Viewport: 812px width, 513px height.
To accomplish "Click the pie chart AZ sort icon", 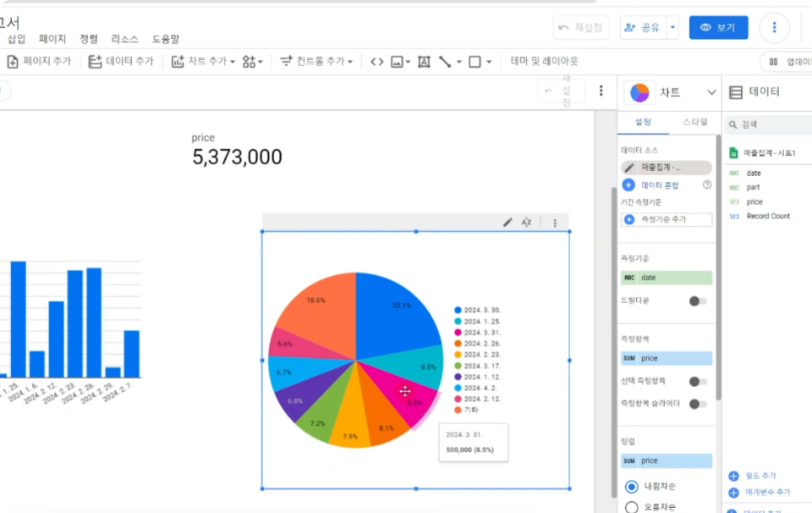I will [526, 223].
